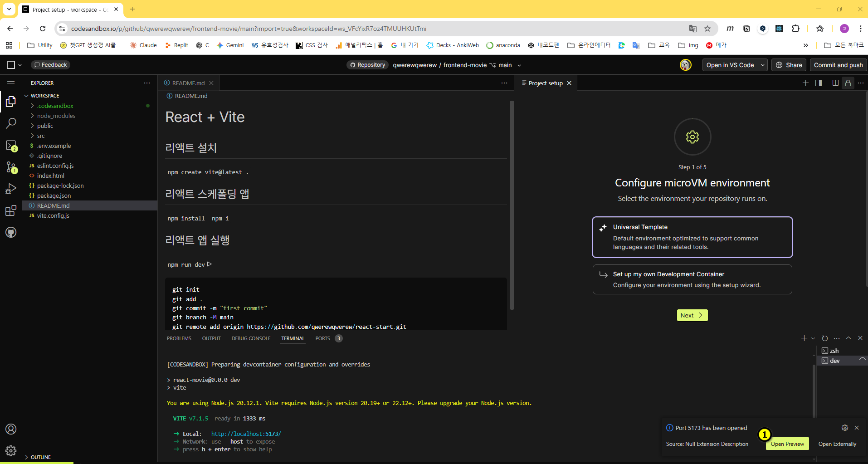Select the Universal Template option
The width and height of the screenshot is (868, 464).
[692, 237]
